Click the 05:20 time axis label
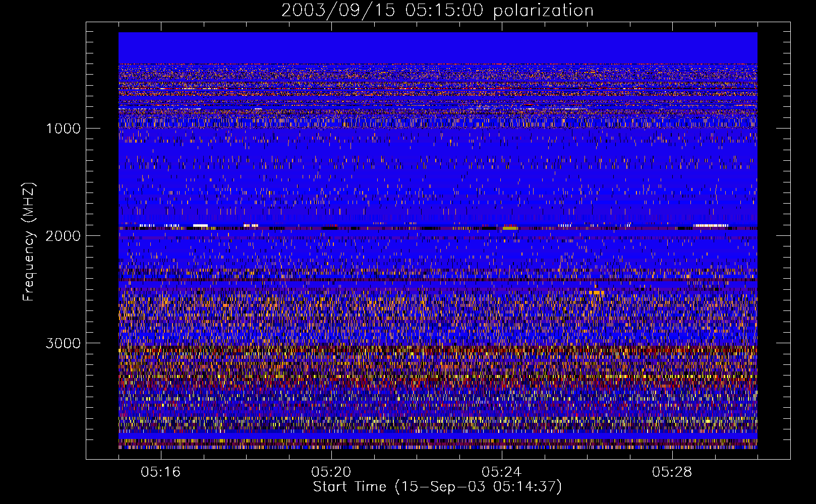Image resolution: width=816 pixels, height=504 pixels. click(x=331, y=472)
